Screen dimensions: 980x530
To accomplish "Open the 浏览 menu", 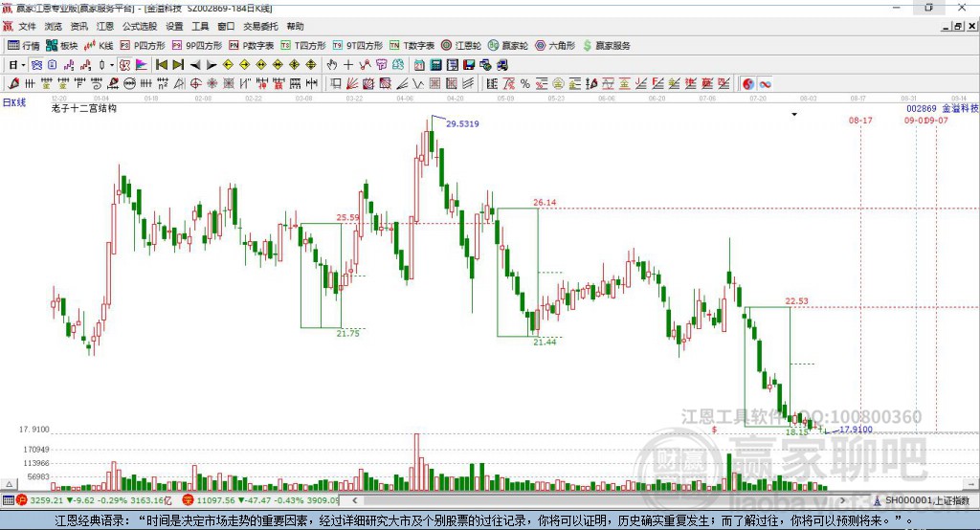I will [x=54, y=26].
